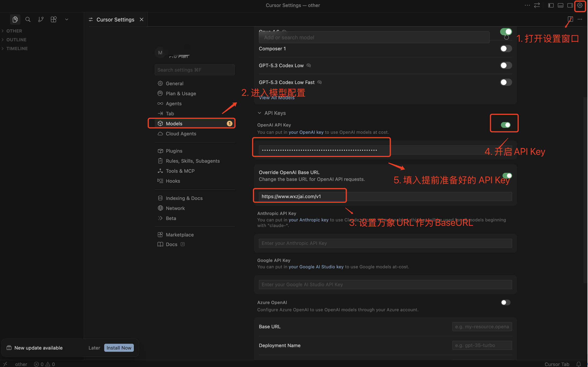The image size is (588, 367).
Task: Open the Source Control branch icon
Action: point(41,19)
